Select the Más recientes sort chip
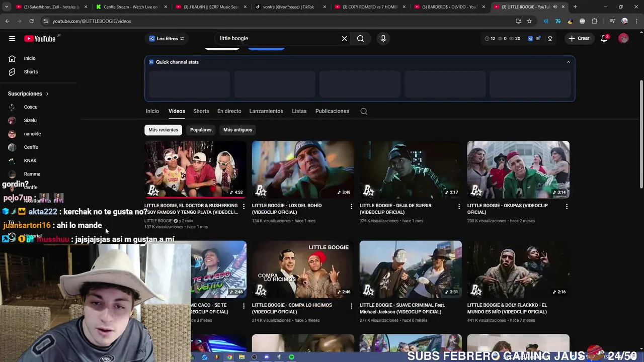The image size is (644, 362). (163, 130)
